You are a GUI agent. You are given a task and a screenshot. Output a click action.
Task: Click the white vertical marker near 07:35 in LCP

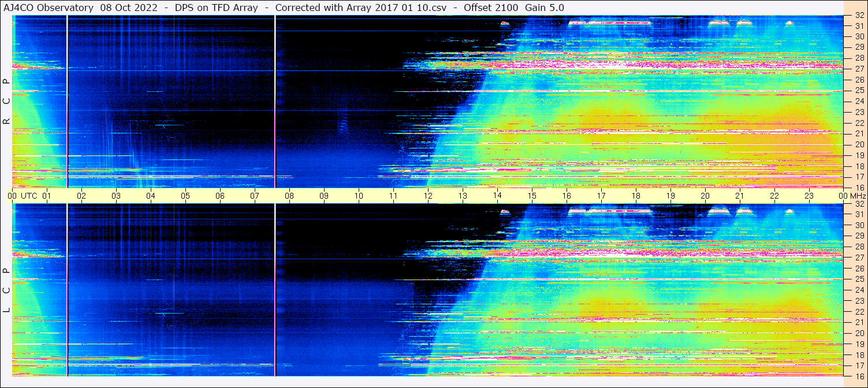pos(275,290)
